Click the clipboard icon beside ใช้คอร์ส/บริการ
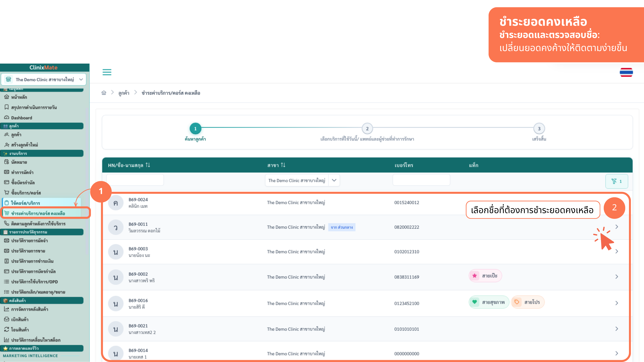This screenshot has width=644, height=362. coord(7,203)
